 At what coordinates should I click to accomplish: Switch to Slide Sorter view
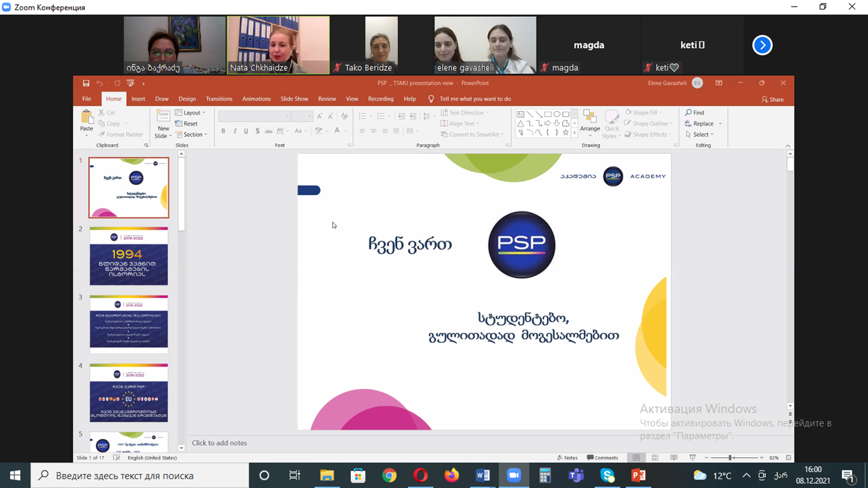(655, 458)
